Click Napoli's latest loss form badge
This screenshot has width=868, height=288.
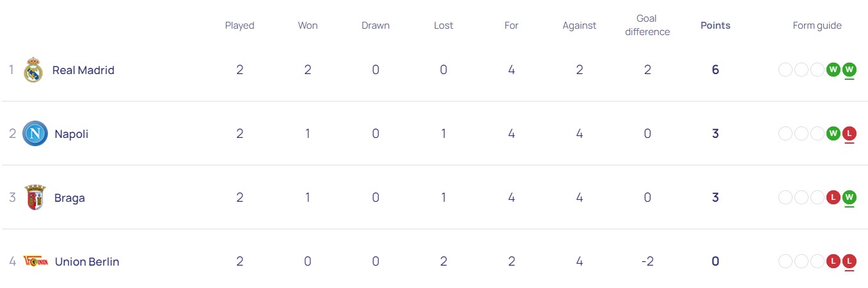[849, 133]
